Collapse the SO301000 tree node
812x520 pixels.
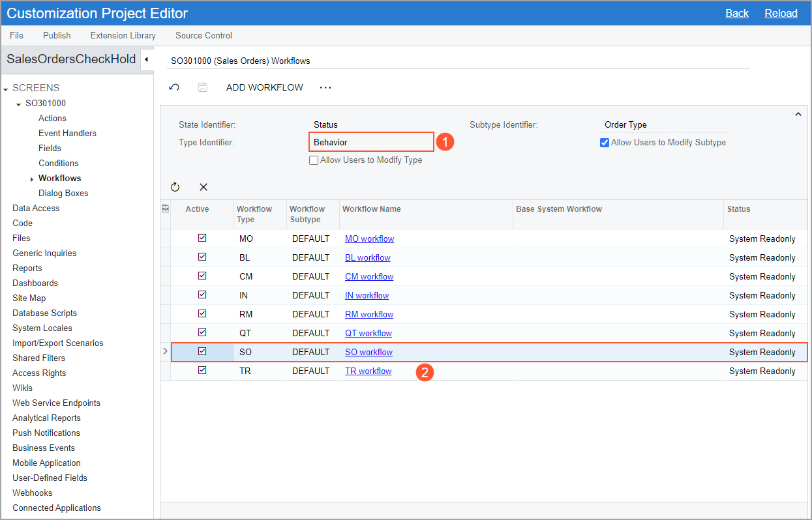coord(19,104)
